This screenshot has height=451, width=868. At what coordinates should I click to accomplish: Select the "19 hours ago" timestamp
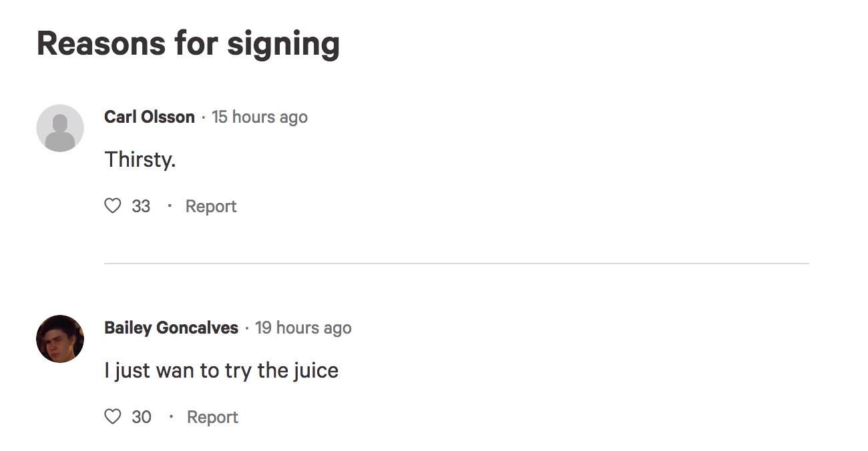[x=303, y=328]
